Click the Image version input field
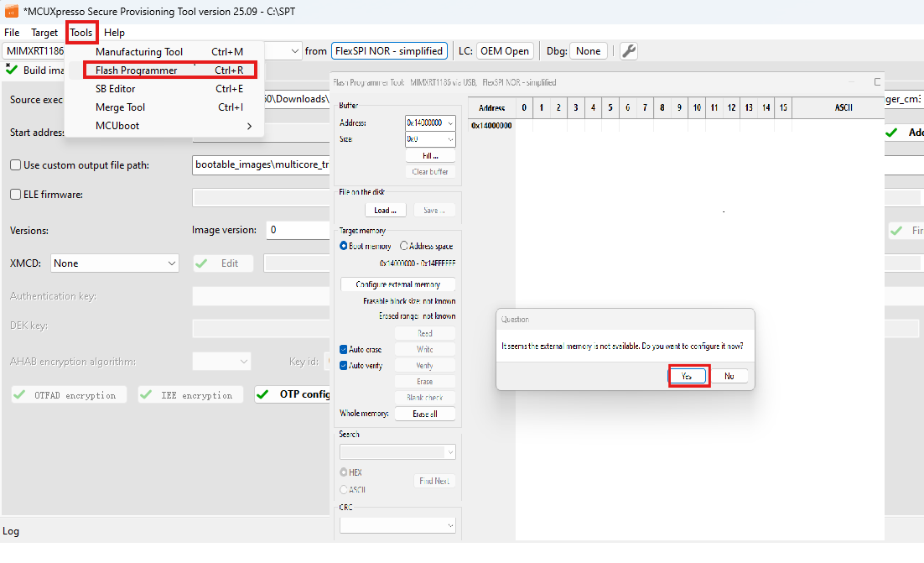924x563 pixels. click(x=298, y=230)
